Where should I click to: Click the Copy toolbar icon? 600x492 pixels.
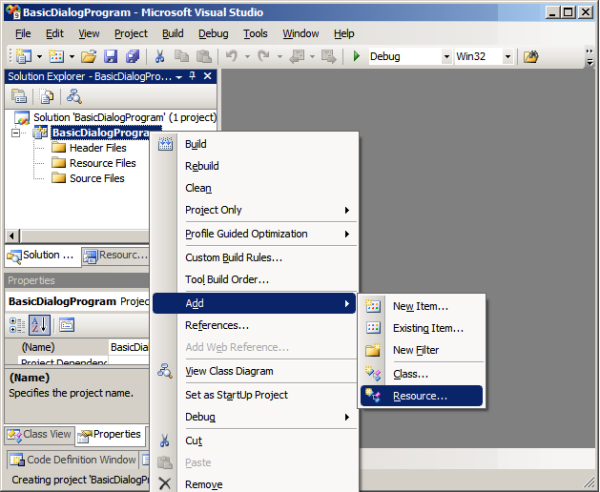181,57
